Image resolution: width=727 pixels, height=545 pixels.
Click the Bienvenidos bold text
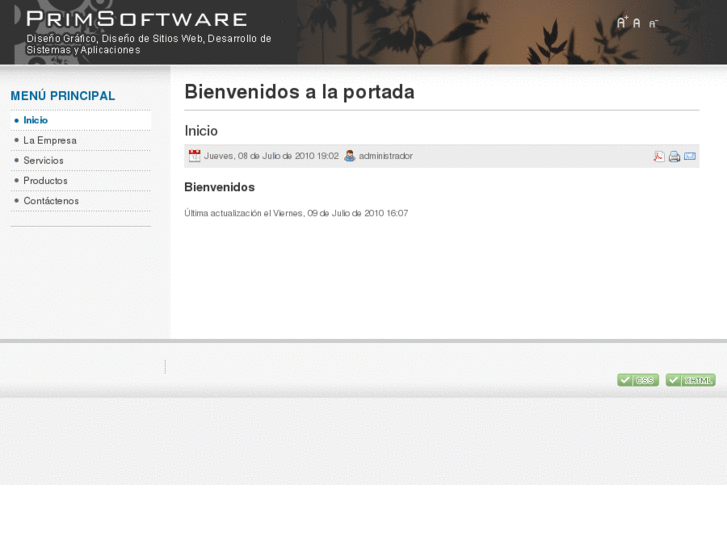click(220, 187)
